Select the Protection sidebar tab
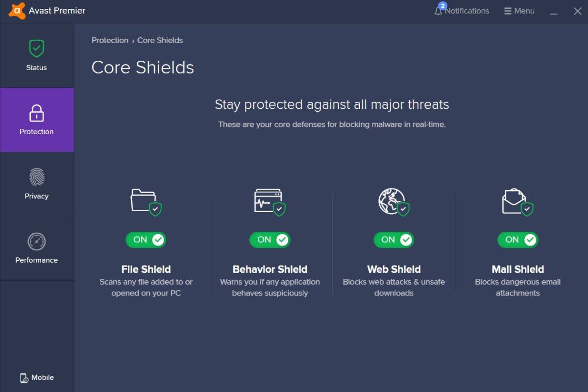The image size is (588, 392). pyautogui.click(x=37, y=120)
